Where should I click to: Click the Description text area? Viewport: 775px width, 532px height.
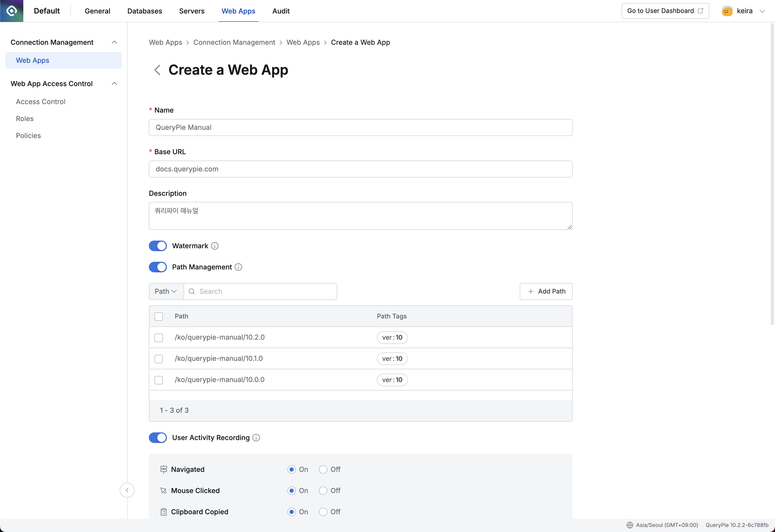360,216
